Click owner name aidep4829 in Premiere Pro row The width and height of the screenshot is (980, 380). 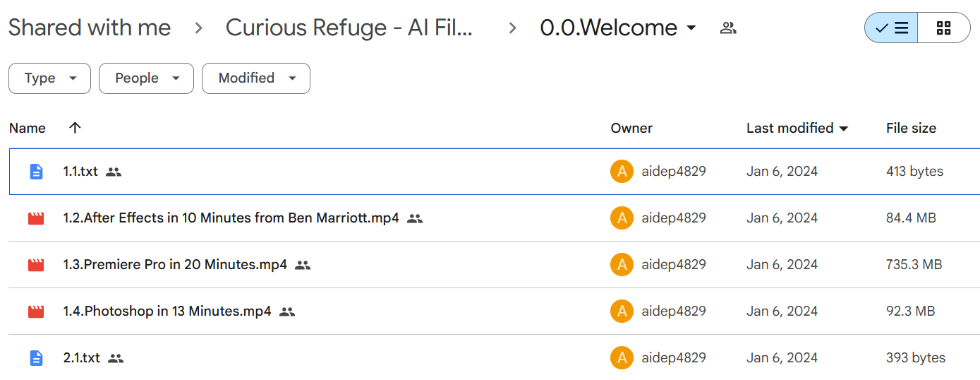[674, 265]
